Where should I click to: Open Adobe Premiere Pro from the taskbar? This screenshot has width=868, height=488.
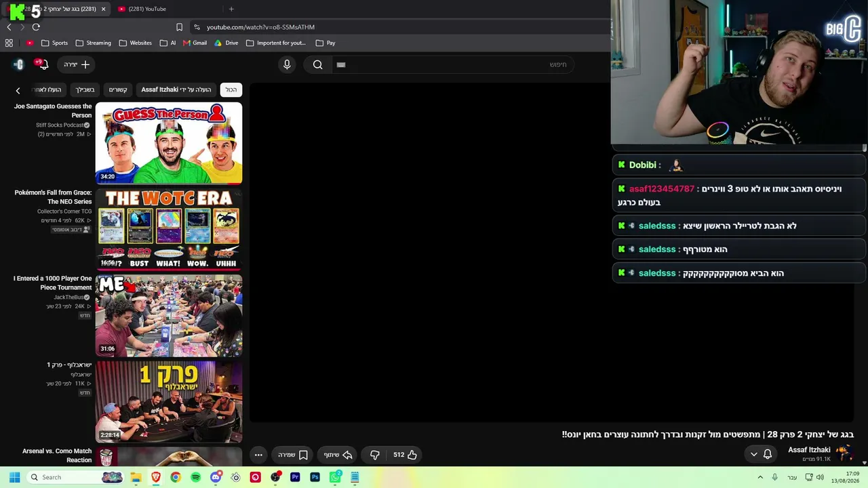pyautogui.click(x=295, y=477)
